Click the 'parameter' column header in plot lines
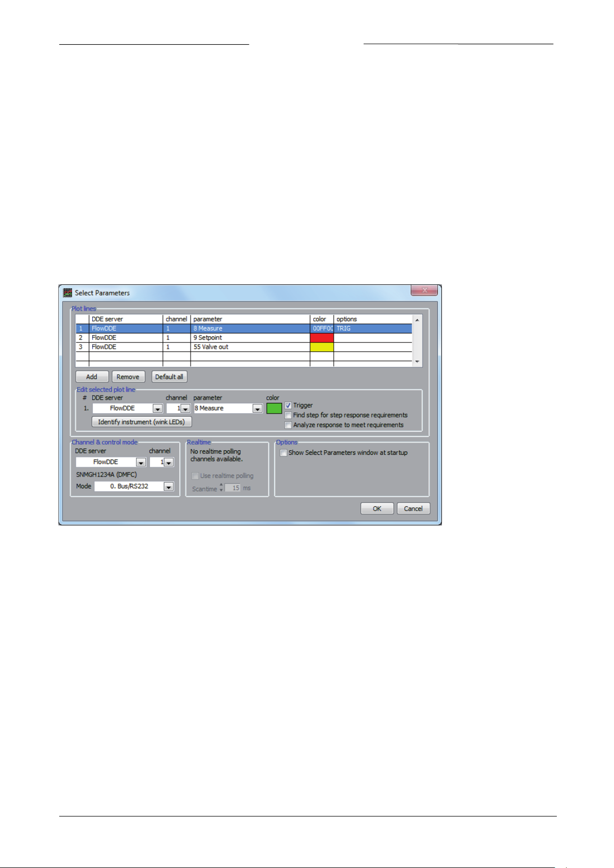 pos(250,319)
